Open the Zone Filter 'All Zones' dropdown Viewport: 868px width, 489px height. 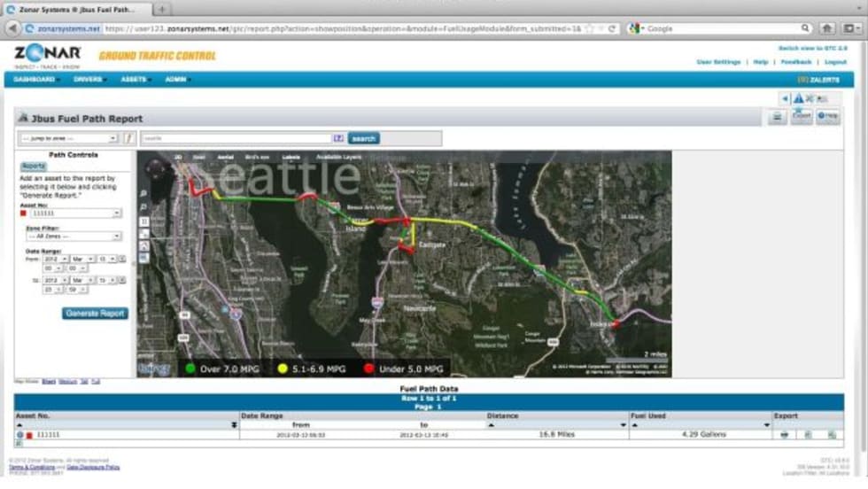pos(74,237)
